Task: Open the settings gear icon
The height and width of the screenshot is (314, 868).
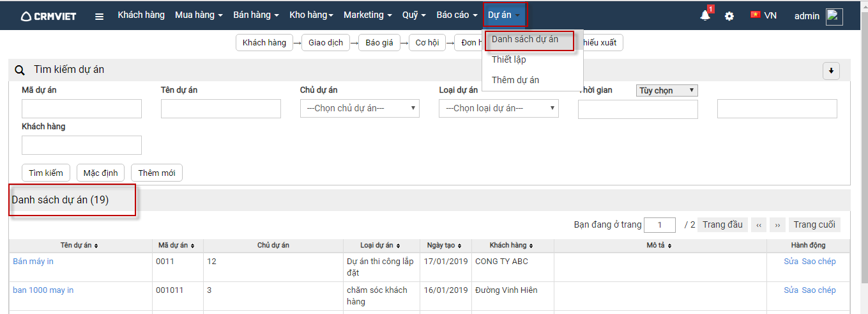Action: click(729, 16)
